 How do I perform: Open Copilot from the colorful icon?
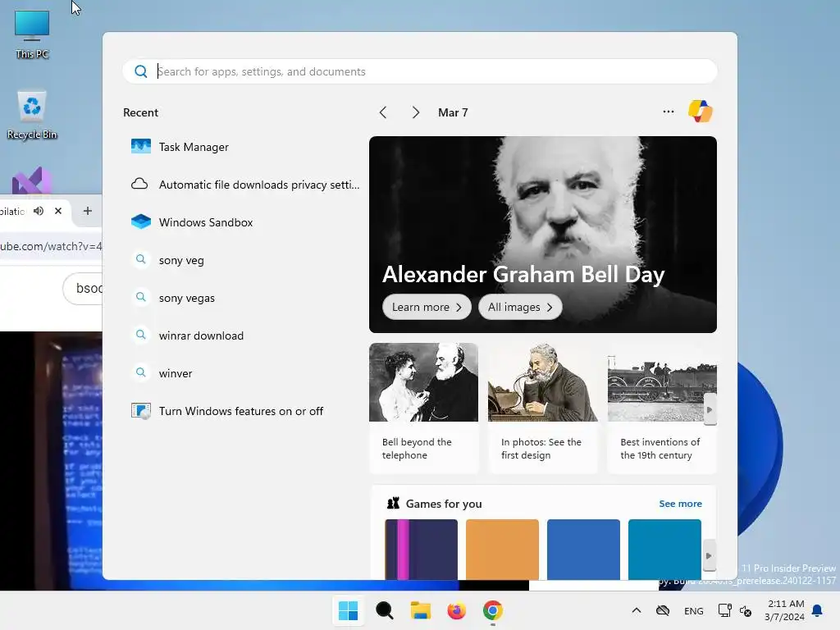click(701, 112)
